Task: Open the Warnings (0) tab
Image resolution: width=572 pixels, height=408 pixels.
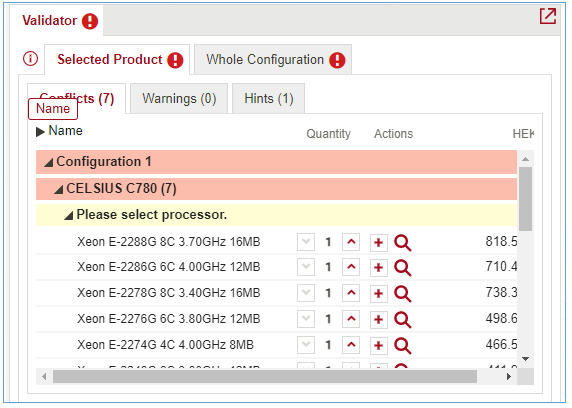Action: pyautogui.click(x=179, y=99)
